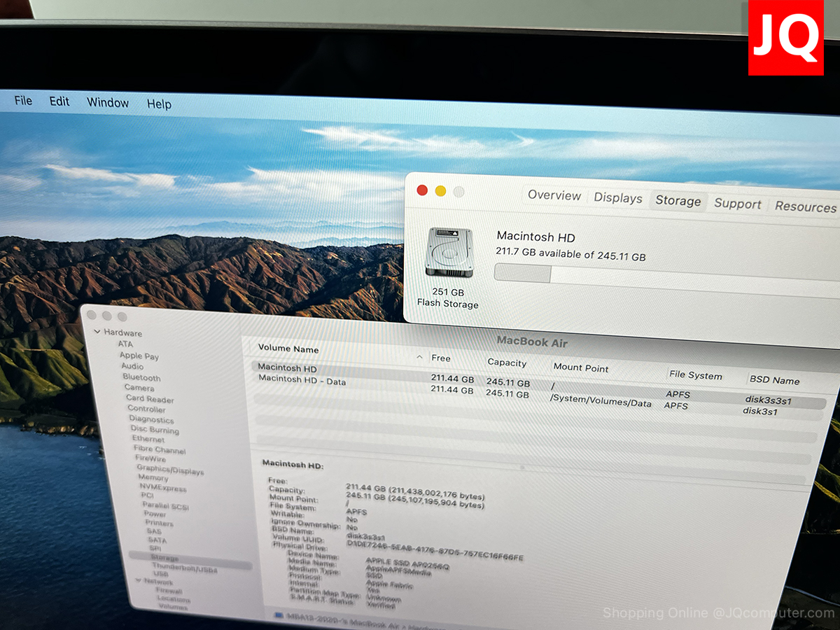Collapse the Hardware section in sidebar
This screenshot has height=630, width=840.
click(x=97, y=332)
